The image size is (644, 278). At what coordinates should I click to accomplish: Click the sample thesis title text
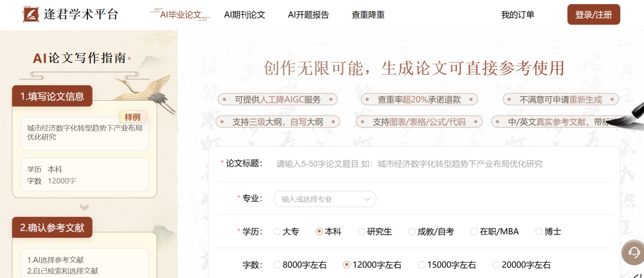[84, 132]
